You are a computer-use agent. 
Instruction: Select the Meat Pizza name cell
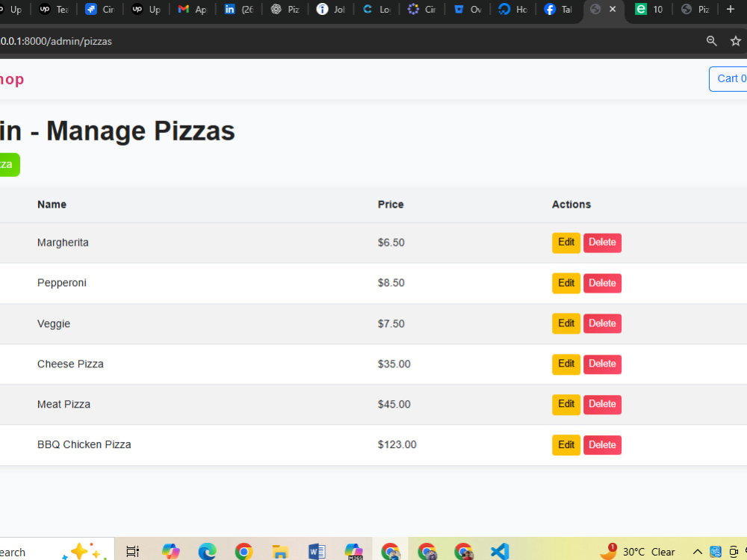pyautogui.click(x=63, y=404)
